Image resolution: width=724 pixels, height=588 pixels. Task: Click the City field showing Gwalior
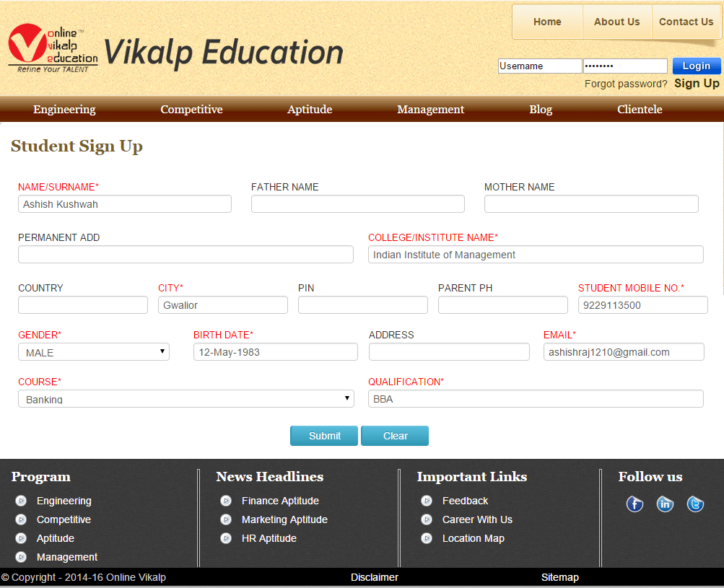coord(222,305)
